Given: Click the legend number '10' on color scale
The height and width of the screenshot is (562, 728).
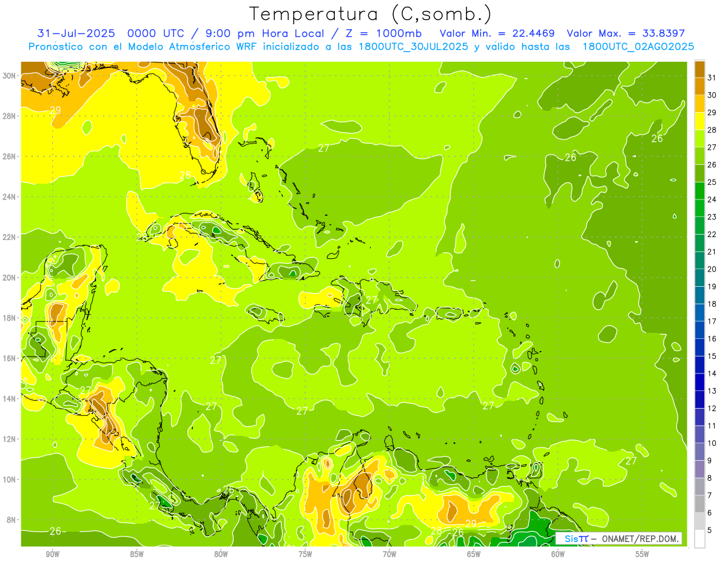Looking at the screenshot, I should tap(712, 443).
